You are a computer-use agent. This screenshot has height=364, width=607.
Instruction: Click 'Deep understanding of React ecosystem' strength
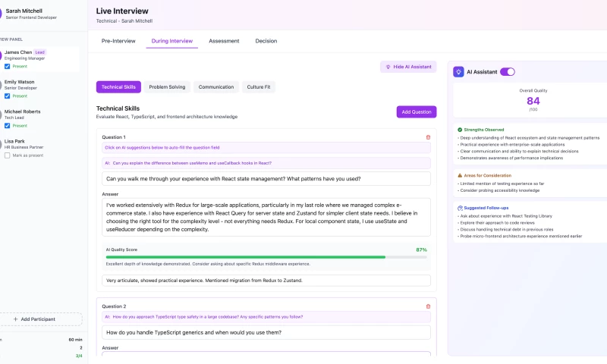tap(528, 138)
